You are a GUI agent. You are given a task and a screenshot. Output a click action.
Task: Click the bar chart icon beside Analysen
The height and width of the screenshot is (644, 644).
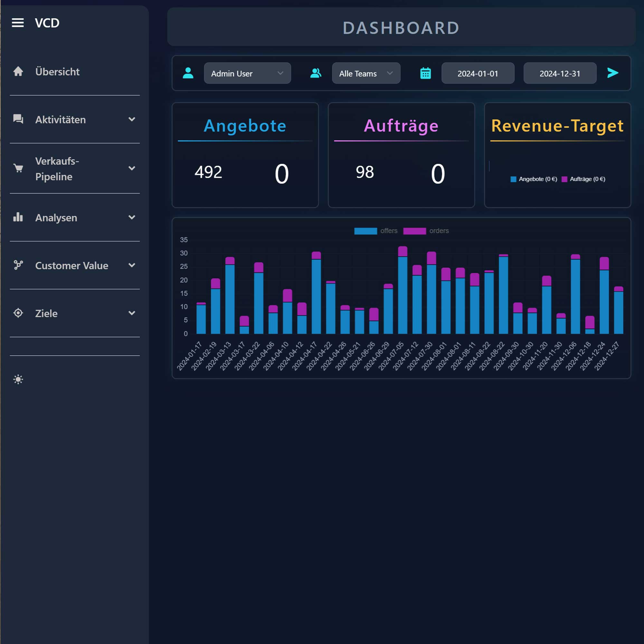(x=18, y=217)
